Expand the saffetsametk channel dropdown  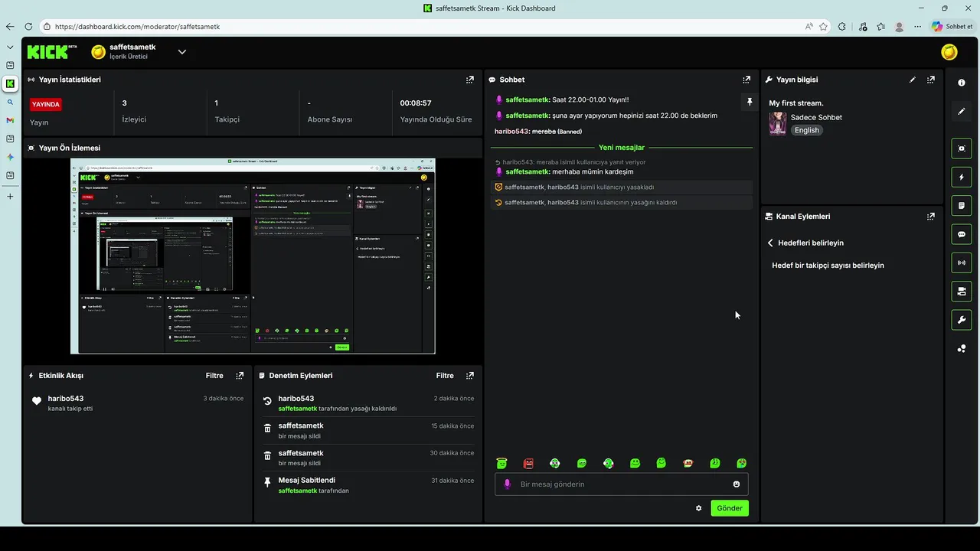click(182, 52)
